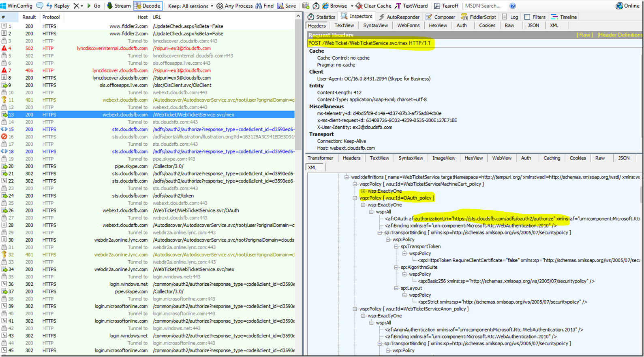Select session 24 /adfs/oauth2/token row
This screenshot has height=357, width=644.
pos(148,196)
